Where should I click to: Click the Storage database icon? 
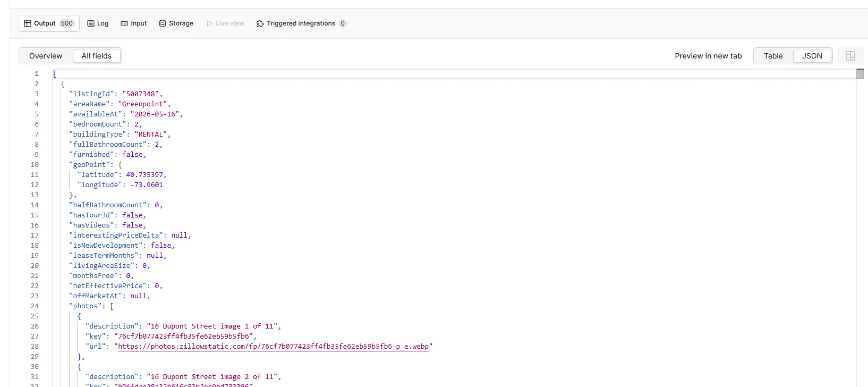coord(163,23)
